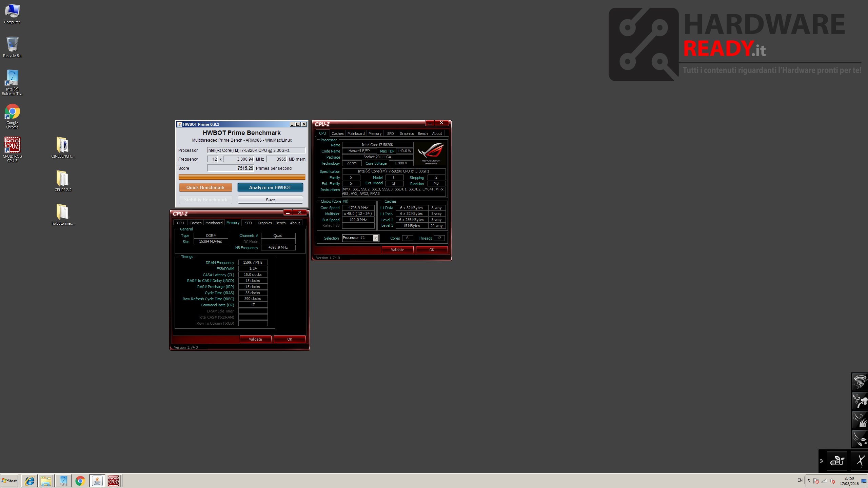This screenshot has width=868, height=488.
Task: Show hidden system tray icons
Action: click(x=809, y=481)
